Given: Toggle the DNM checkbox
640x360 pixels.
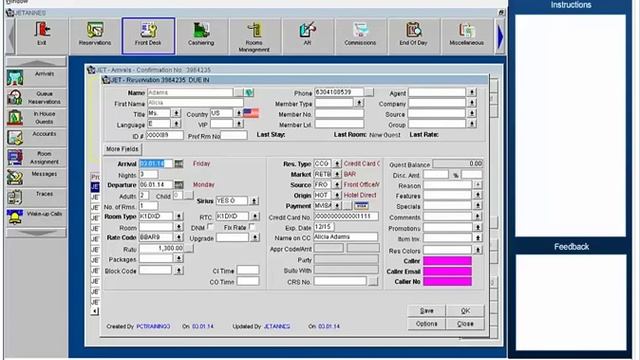Looking at the screenshot, I should pos(210,227).
